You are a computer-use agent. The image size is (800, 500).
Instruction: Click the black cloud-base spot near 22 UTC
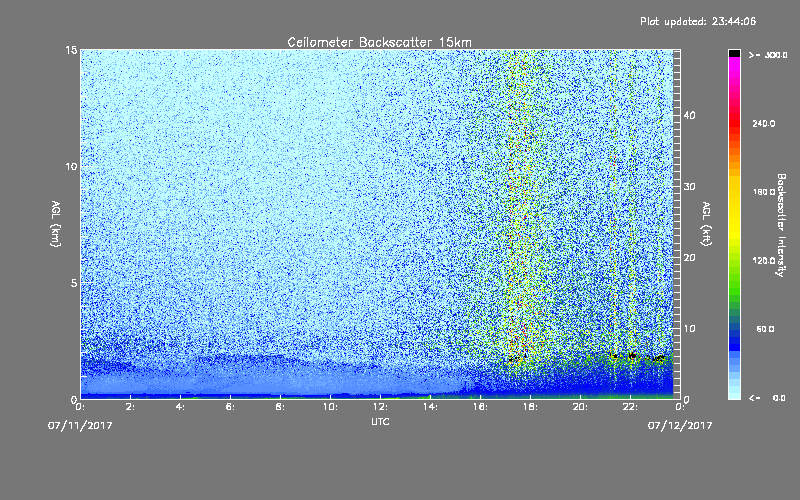pos(633,355)
